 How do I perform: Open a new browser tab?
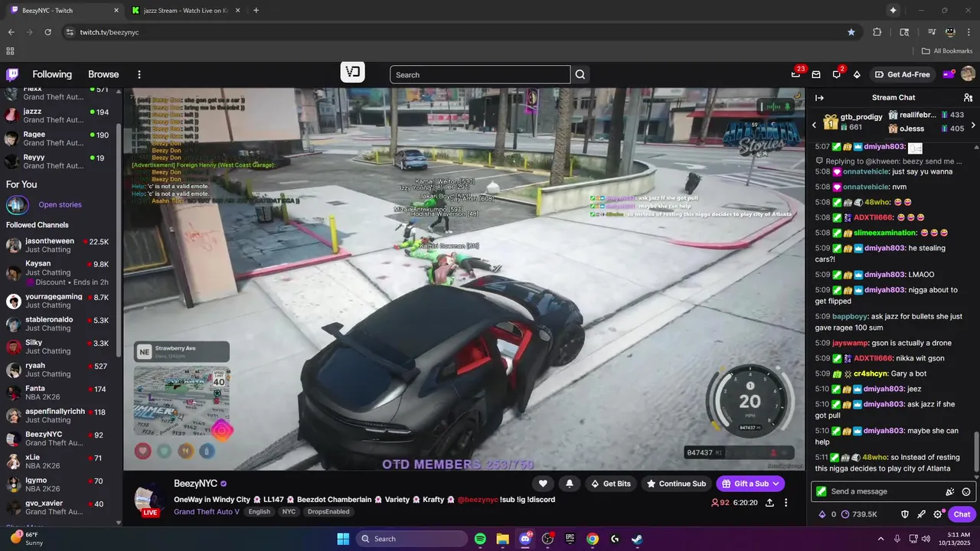point(256,11)
